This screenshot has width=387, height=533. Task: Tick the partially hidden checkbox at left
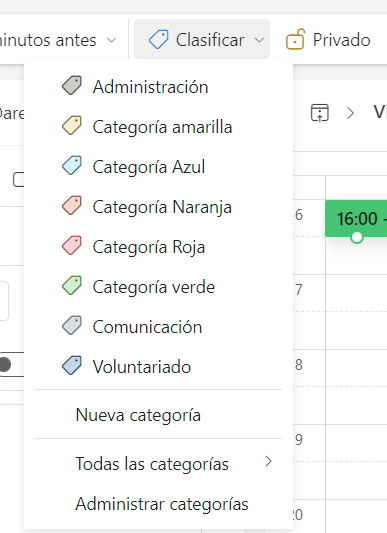pos(18,179)
